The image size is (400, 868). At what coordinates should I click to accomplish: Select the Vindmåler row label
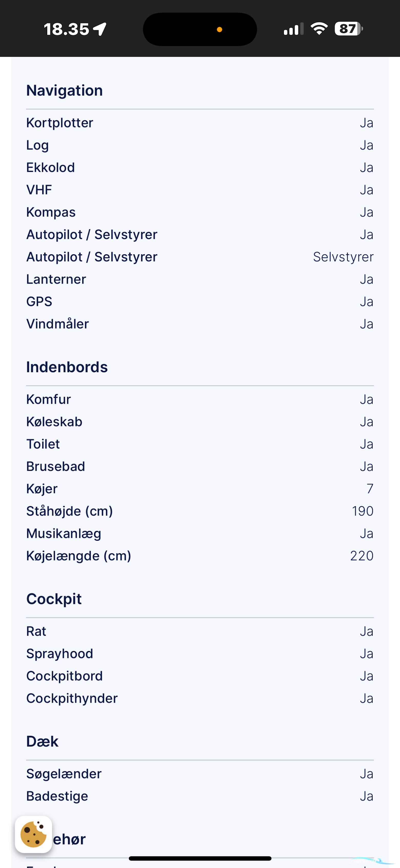pyautogui.click(x=58, y=324)
